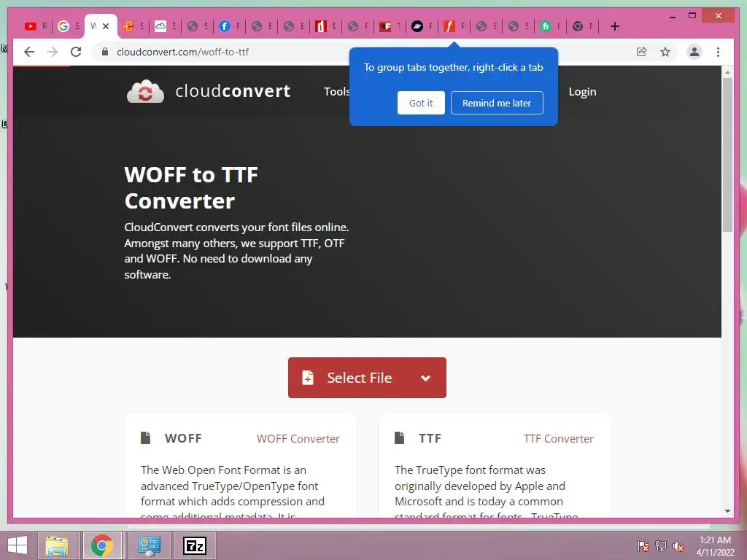The width and height of the screenshot is (747, 560).
Task: Open the tab with red 'd' favicon
Action: point(325,26)
